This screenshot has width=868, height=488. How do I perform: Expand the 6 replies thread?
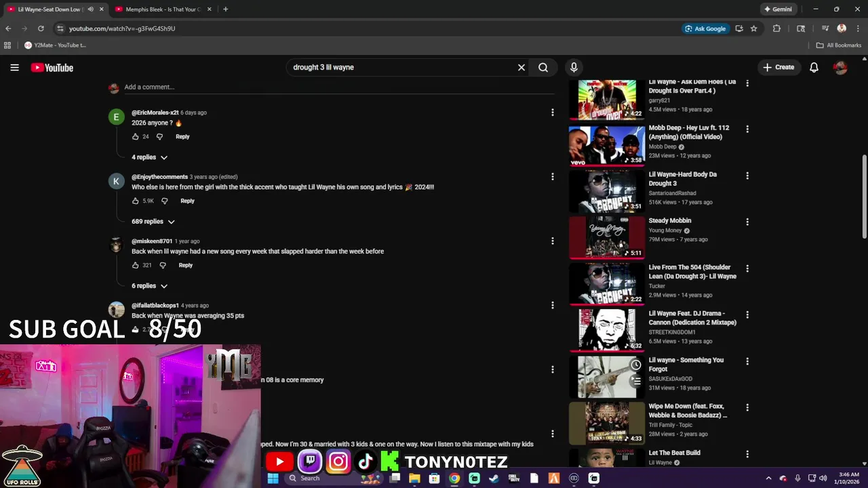tap(149, 286)
